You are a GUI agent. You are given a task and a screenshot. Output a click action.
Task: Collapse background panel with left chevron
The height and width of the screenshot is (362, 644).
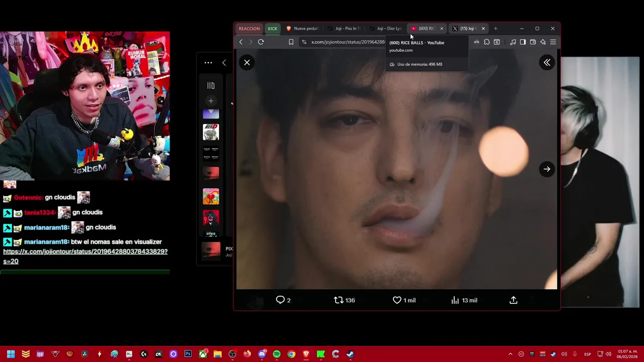coord(224,63)
